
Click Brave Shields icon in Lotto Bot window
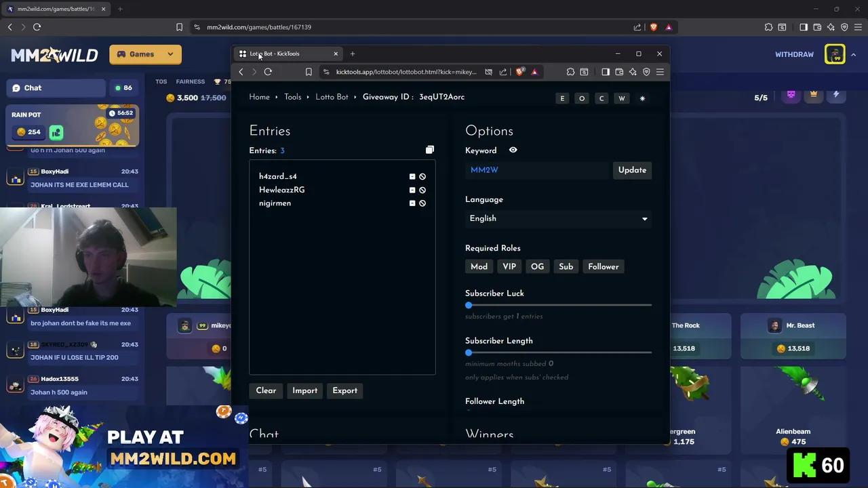pos(519,72)
